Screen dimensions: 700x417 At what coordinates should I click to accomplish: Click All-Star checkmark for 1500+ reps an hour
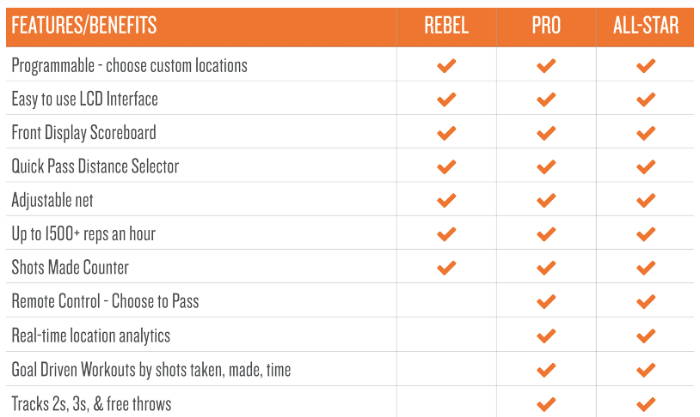point(646,234)
